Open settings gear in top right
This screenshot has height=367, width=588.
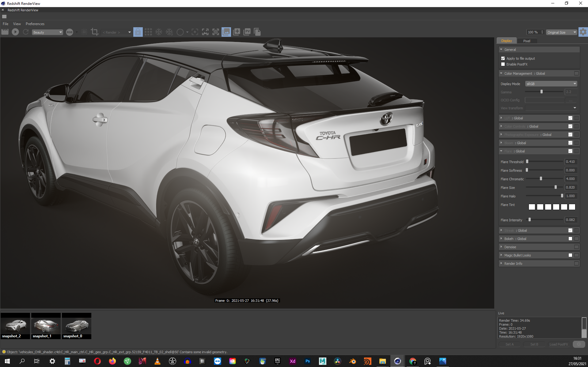[x=583, y=32]
